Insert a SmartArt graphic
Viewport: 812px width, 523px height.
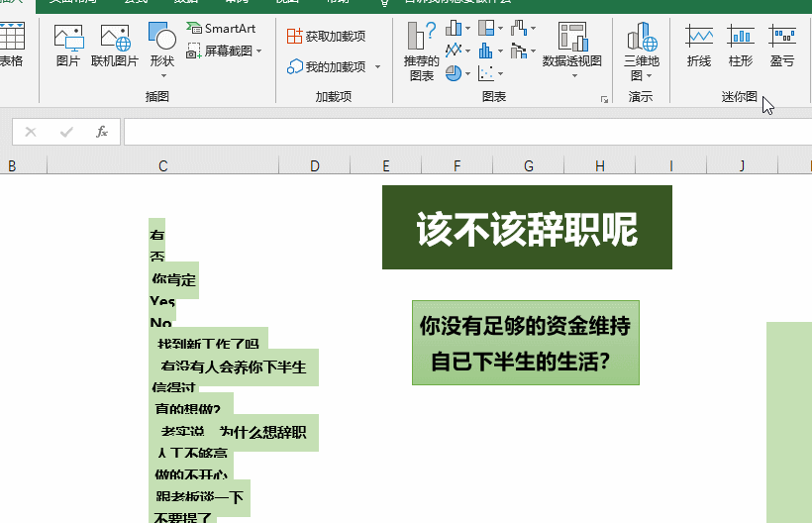pos(222,28)
